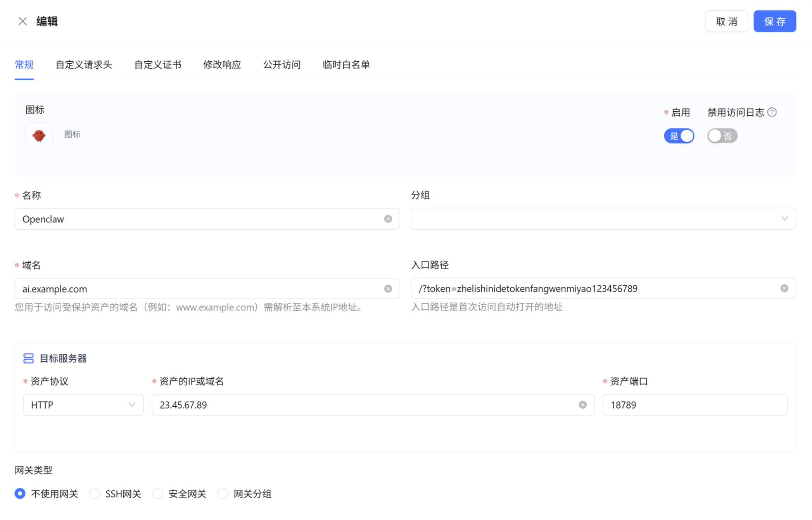Close the 编辑 panel via the X
The height and width of the screenshot is (520, 812).
pos(22,21)
